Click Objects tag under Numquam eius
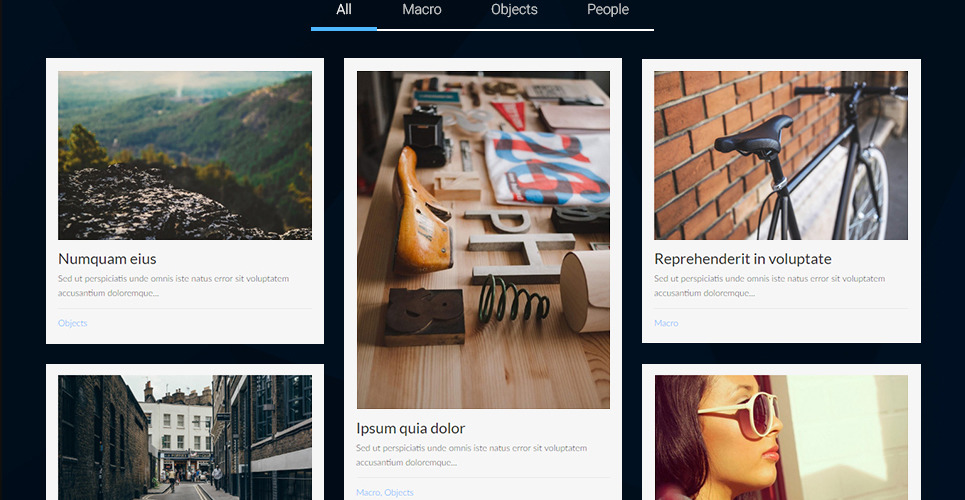The height and width of the screenshot is (500, 965). 72,323
